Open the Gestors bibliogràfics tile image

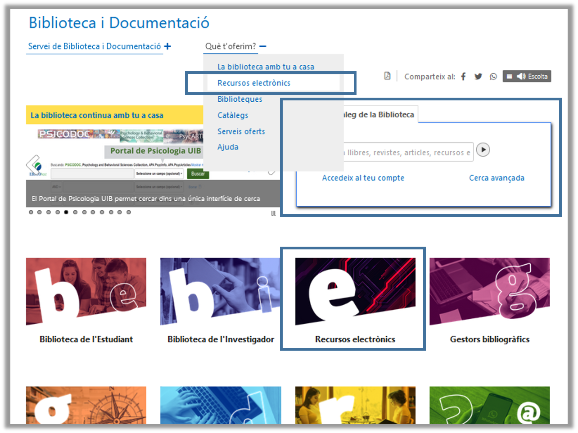[x=490, y=291]
